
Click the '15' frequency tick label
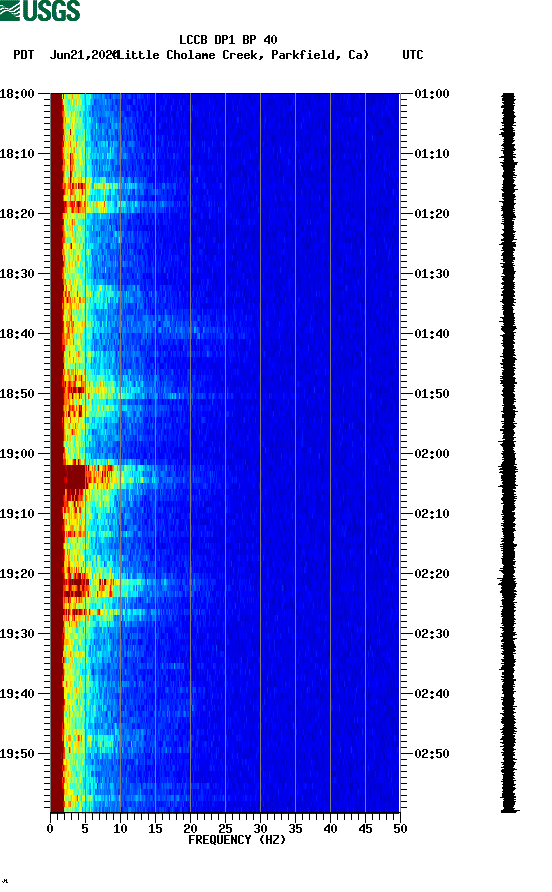pos(155,829)
